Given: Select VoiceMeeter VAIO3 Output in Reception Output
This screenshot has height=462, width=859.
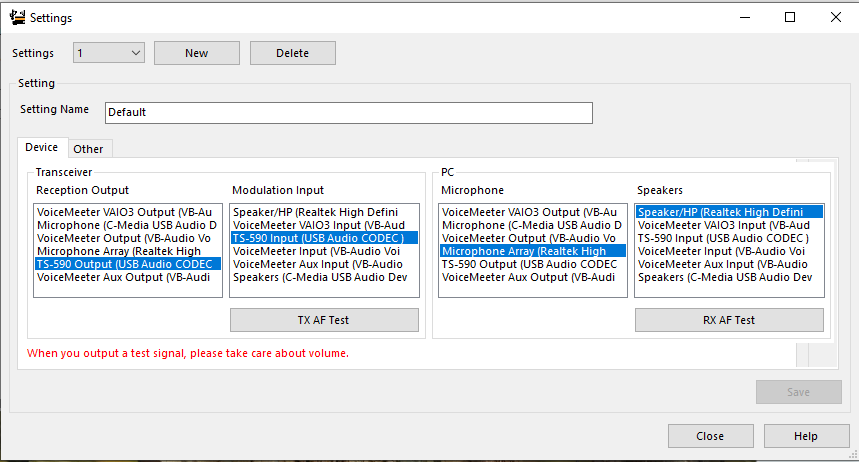Looking at the screenshot, I should pyautogui.click(x=128, y=212).
